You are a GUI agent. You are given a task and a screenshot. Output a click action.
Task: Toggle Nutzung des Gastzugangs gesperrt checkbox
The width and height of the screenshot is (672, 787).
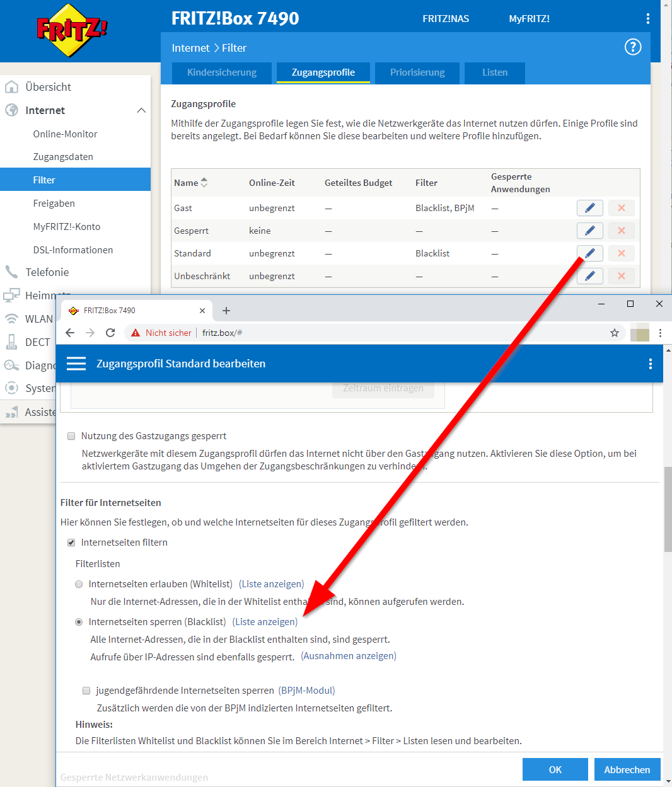tap(71, 436)
